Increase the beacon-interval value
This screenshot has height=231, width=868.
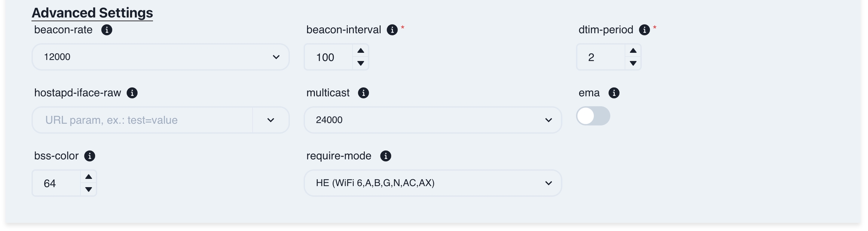(361, 51)
